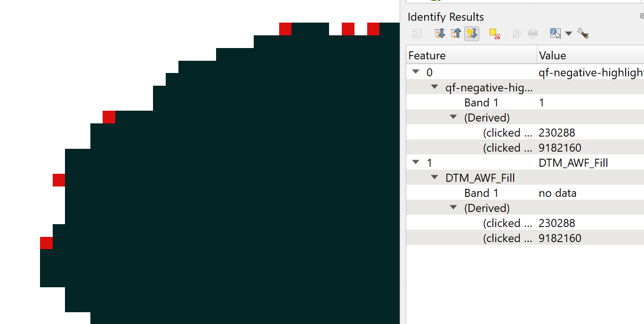Collapse the (Derived) section under DTM_AWF_Fill
Screen dimensions: 644x324
point(453,208)
